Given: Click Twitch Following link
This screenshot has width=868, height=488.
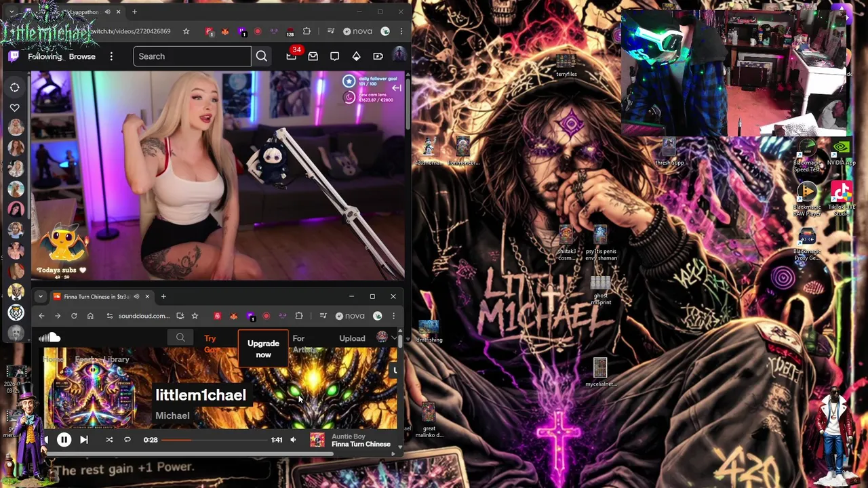Looking at the screenshot, I should [x=45, y=56].
